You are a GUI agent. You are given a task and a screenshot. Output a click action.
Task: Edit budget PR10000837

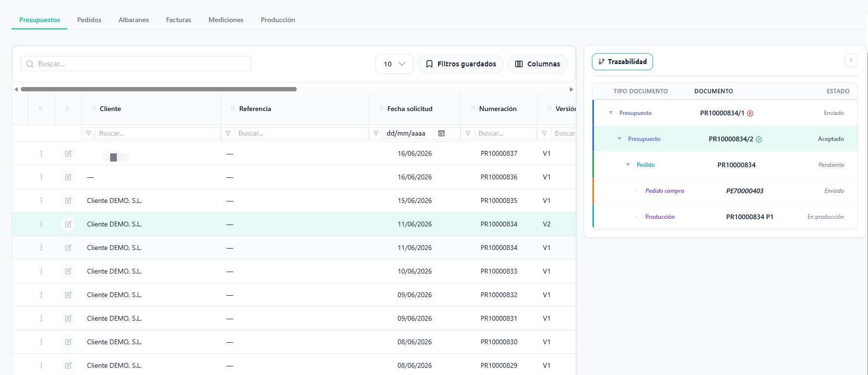(x=68, y=153)
